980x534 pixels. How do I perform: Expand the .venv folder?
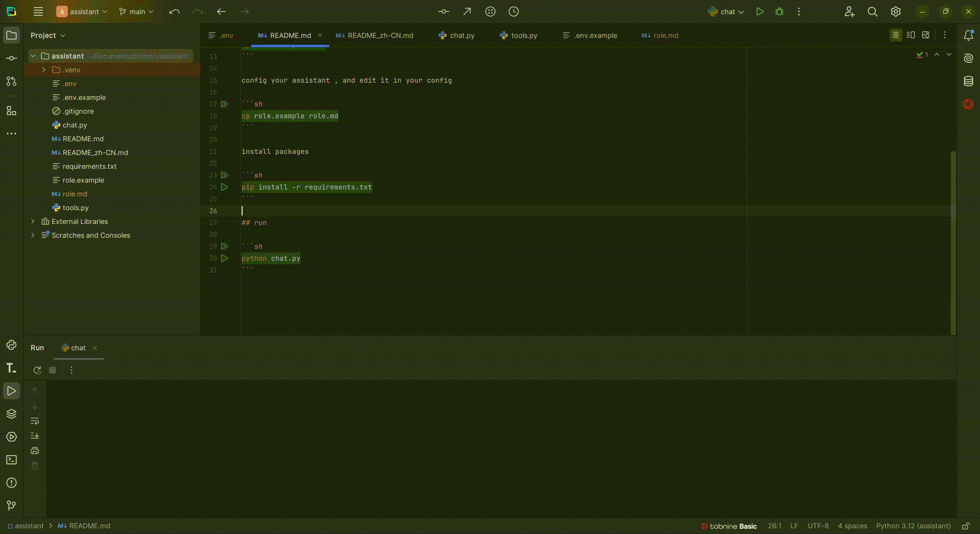click(44, 70)
